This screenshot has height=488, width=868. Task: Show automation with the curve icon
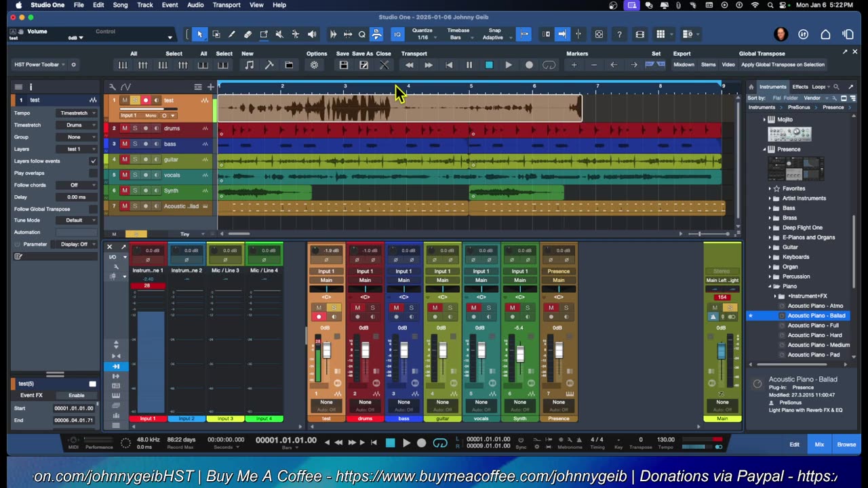pyautogui.click(x=126, y=87)
